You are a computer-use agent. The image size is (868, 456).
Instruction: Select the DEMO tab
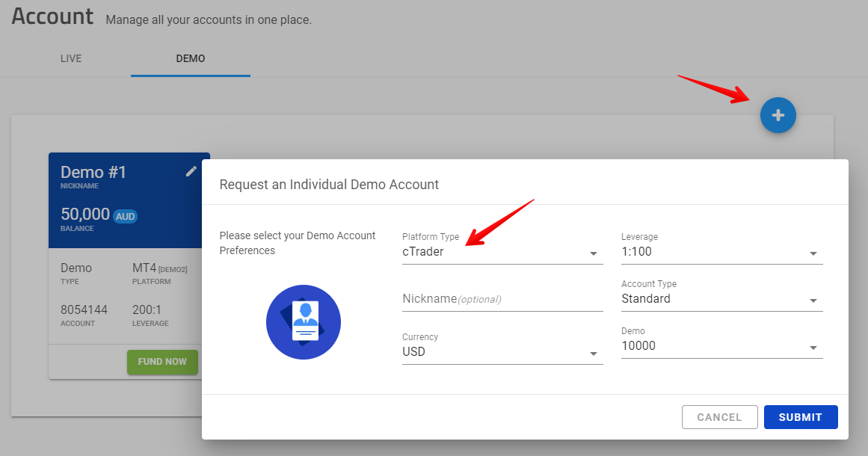[190, 58]
